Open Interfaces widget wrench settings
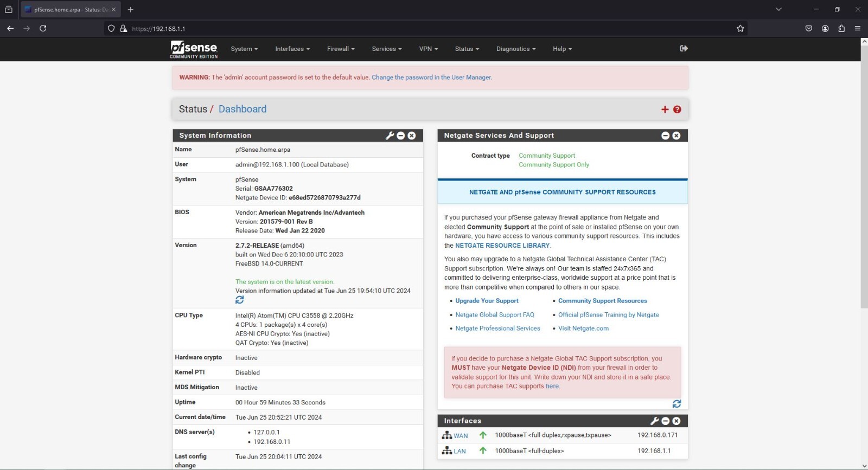This screenshot has width=868, height=470. click(654, 421)
